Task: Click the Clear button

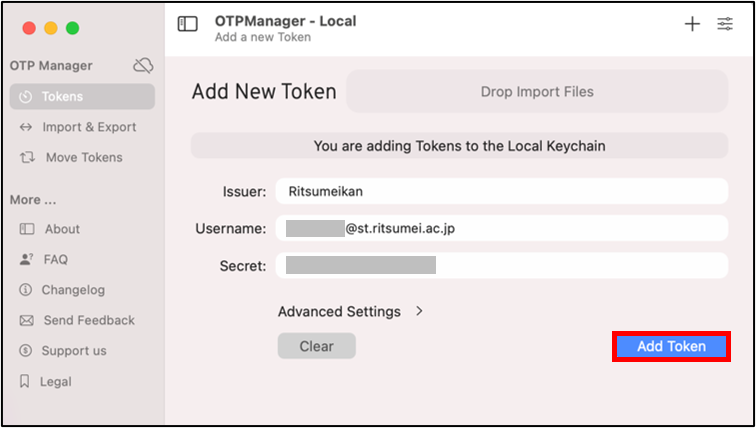Action: tap(317, 346)
